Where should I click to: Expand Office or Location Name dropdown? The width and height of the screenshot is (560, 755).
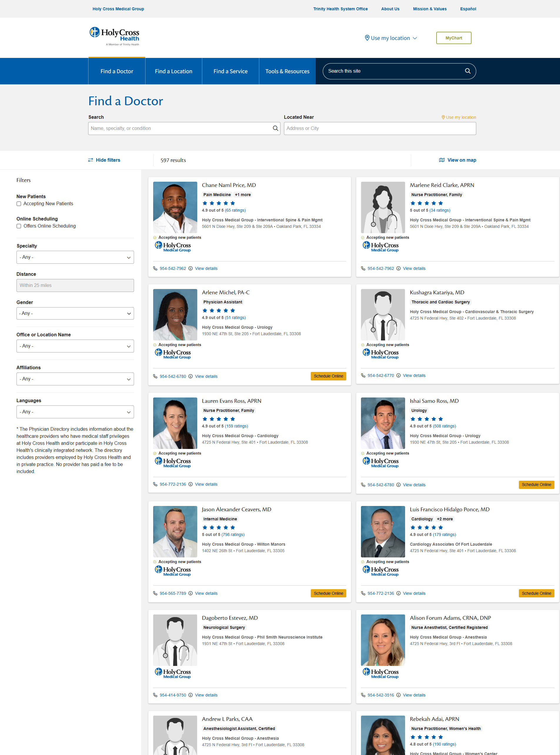[x=75, y=346]
